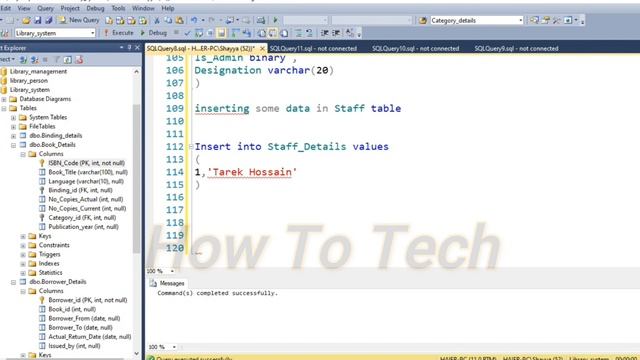This screenshot has width=640, height=360.
Task: Collapse the dbo.Borrower_Details table
Action: pyautogui.click(x=13, y=282)
